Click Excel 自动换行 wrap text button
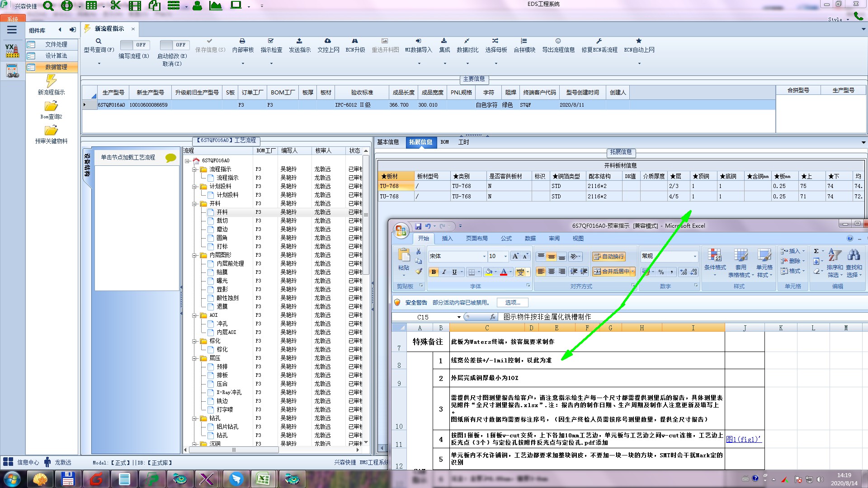Viewport: 868px width, 488px height. click(609, 256)
